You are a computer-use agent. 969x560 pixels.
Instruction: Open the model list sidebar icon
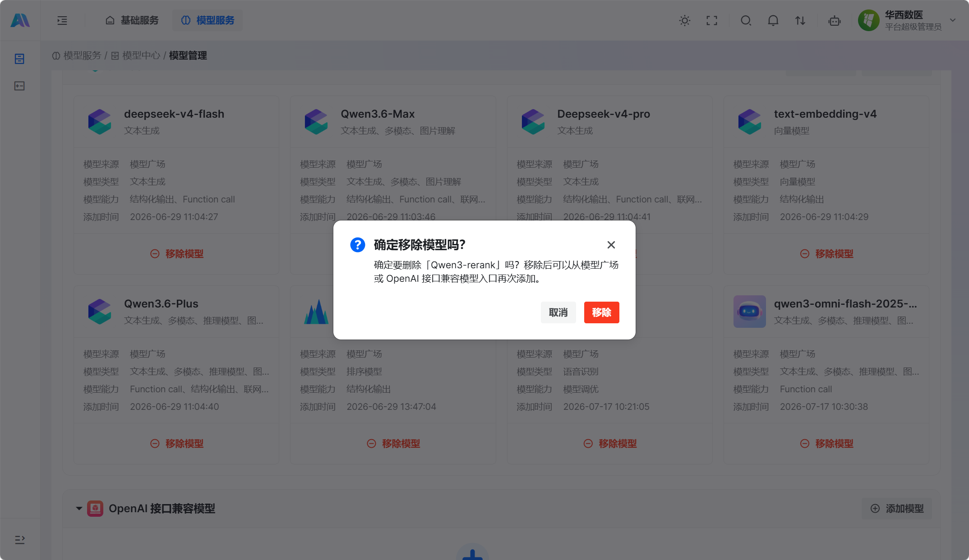(x=19, y=59)
